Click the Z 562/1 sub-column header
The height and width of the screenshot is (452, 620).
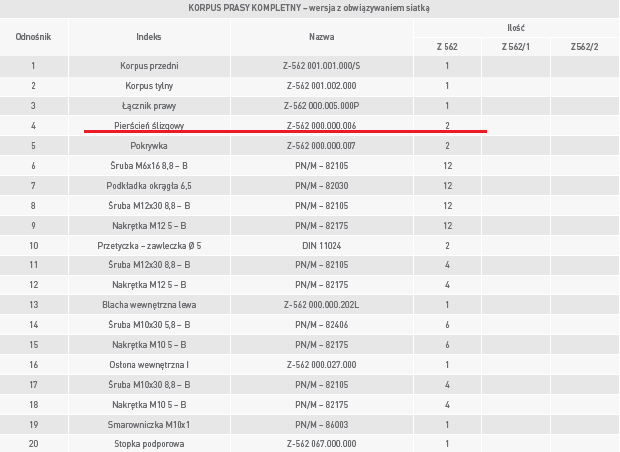516,47
